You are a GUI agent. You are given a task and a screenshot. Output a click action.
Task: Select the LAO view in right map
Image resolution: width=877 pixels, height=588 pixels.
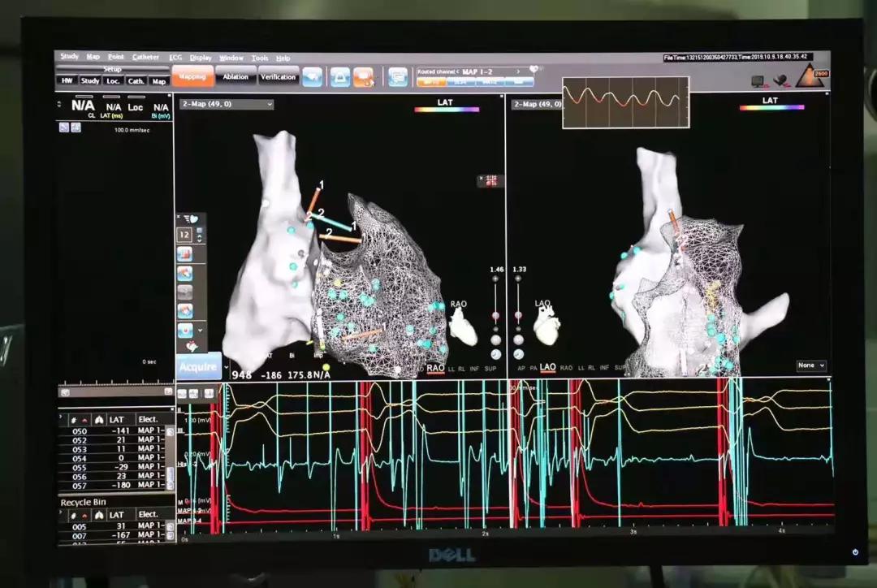(x=547, y=368)
